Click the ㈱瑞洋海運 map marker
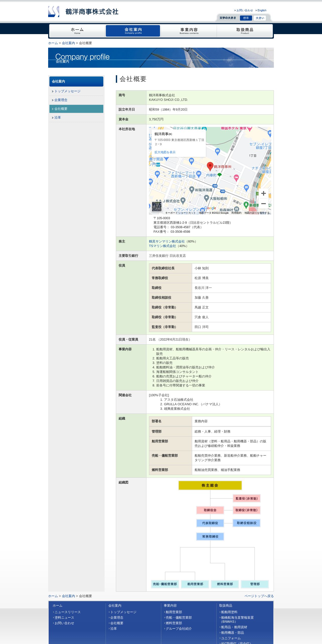This screenshot has height=644, width=322. [192, 190]
